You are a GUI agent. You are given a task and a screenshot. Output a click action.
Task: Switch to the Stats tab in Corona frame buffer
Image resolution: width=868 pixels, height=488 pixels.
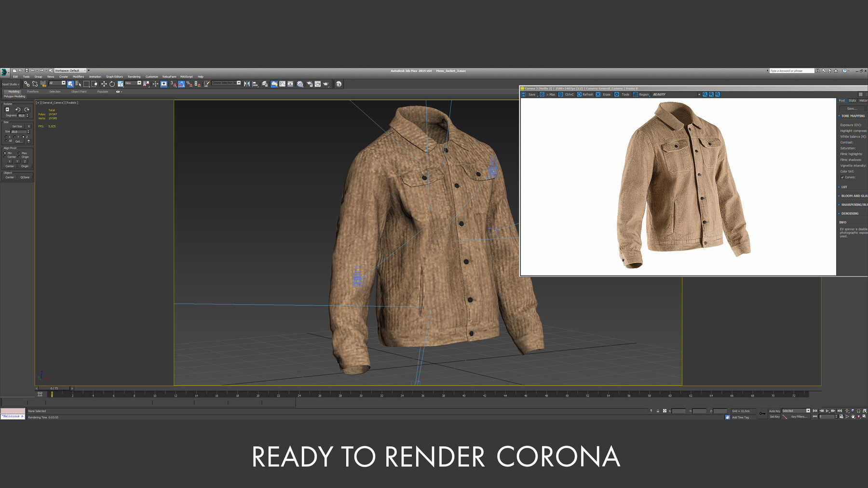[852, 101]
